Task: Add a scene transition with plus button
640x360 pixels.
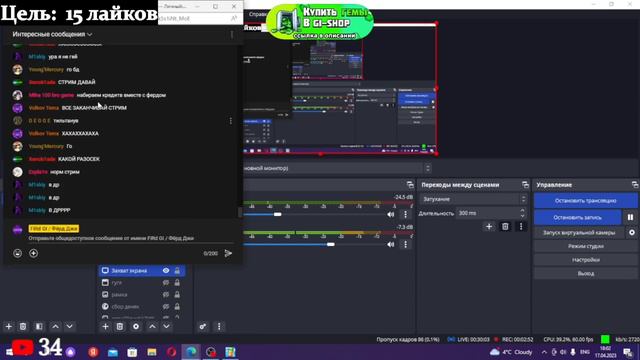Action: tap(489, 227)
